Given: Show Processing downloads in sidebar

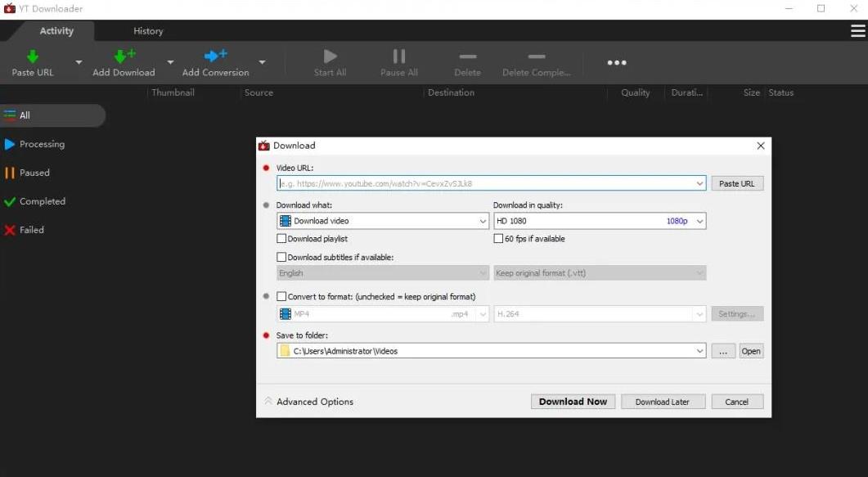Looking at the screenshot, I should pos(42,144).
